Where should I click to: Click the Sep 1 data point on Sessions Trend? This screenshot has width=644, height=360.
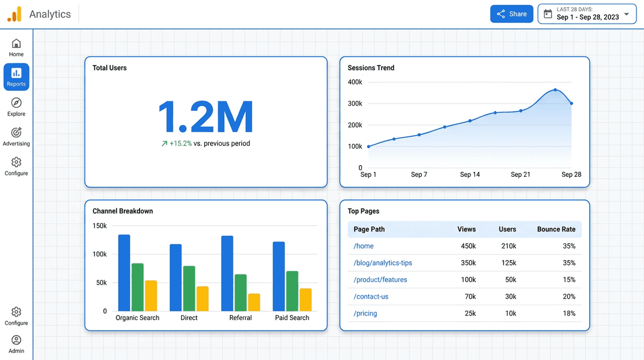tap(368, 146)
